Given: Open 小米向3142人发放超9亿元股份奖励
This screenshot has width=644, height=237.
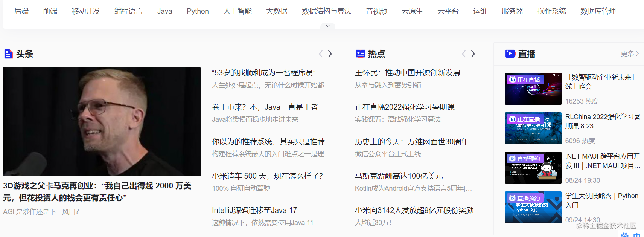Looking at the screenshot, I should (x=414, y=210).
